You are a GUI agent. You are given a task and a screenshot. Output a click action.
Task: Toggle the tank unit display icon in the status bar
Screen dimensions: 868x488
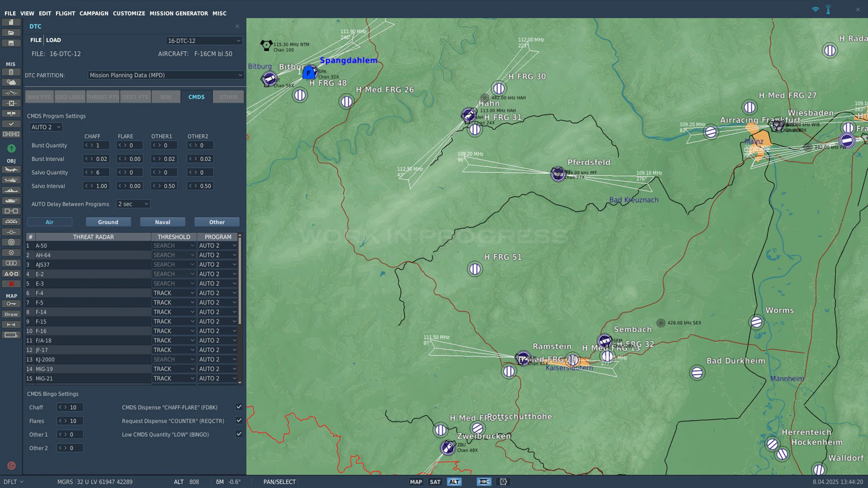pos(484,482)
